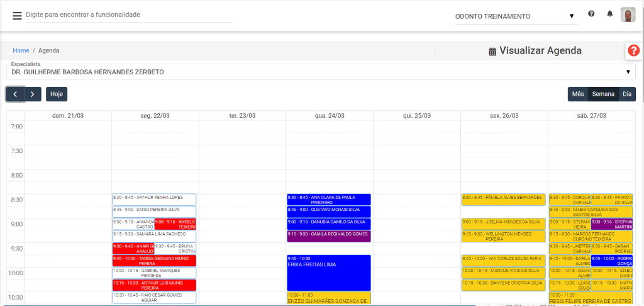Click the Hoje button

57,94
